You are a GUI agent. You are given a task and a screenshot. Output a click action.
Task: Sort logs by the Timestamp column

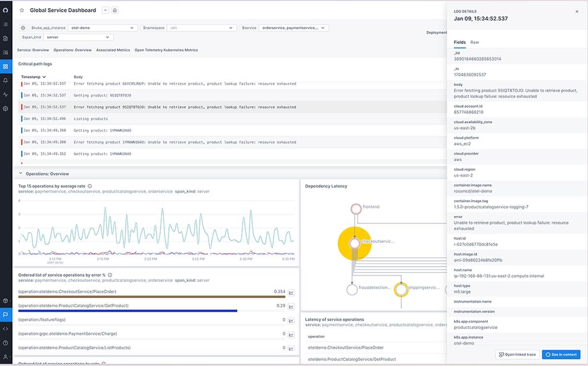(x=31, y=76)
